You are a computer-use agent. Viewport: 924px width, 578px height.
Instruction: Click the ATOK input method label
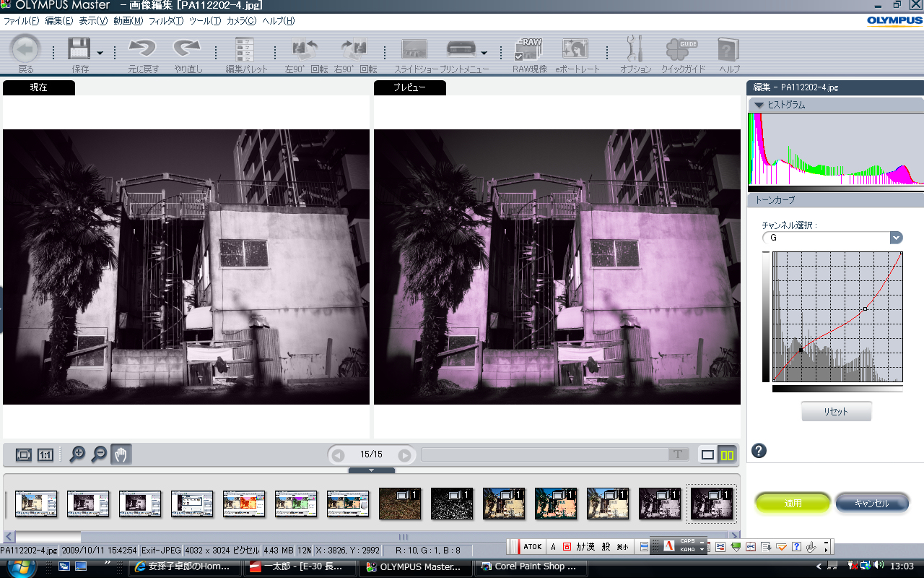(x=533, y=547)
